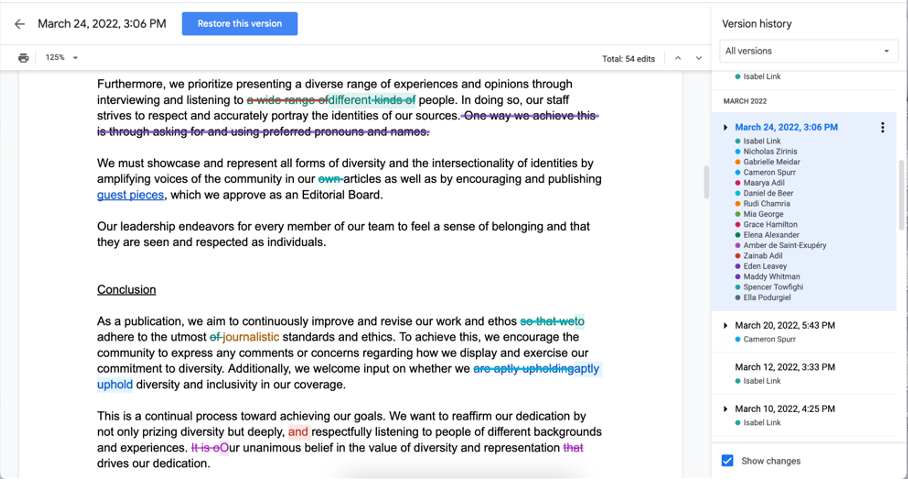The height and width of the screenshot is (480, 908).
Task: Click the Total: 54 edits label
Action: click(x=628, y=59)
